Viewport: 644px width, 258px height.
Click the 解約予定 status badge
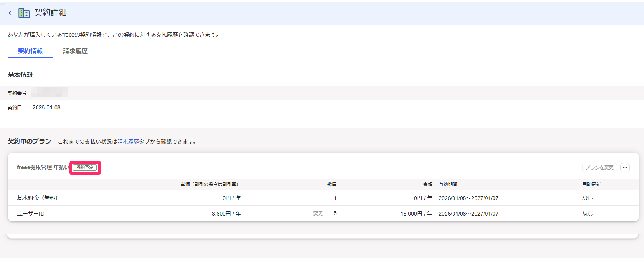(x=85, y=168)
